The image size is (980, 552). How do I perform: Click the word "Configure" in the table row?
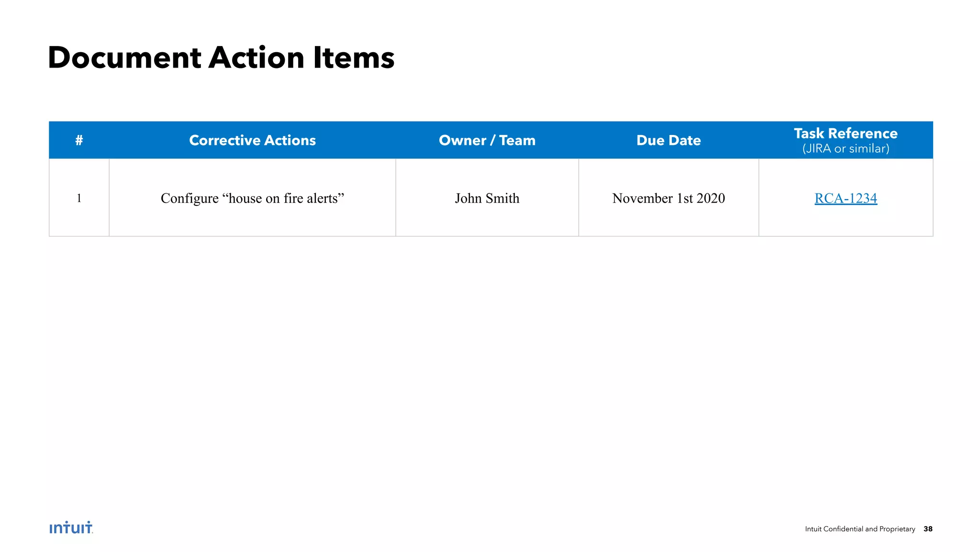pyautogui.click(x=189, y=199)
